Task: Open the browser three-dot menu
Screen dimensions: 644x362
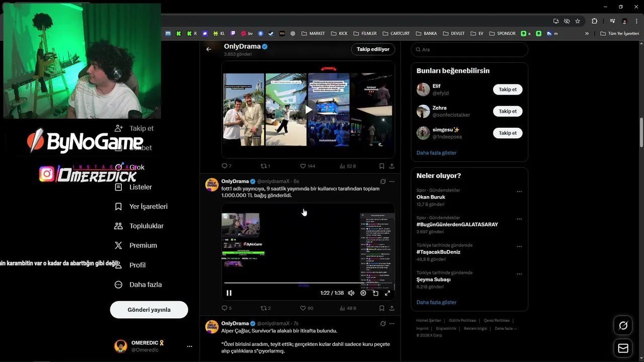Action: click(636, 21)
